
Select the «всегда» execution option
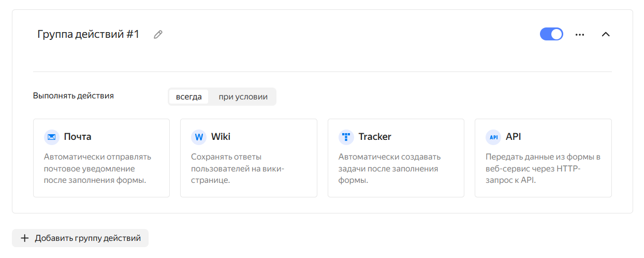pos(189,97)
